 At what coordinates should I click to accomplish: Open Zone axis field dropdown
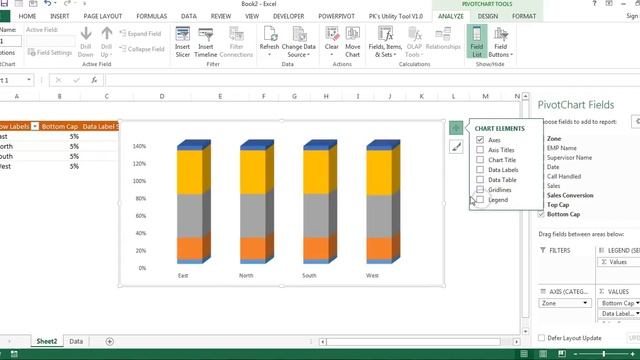point(585,303)
